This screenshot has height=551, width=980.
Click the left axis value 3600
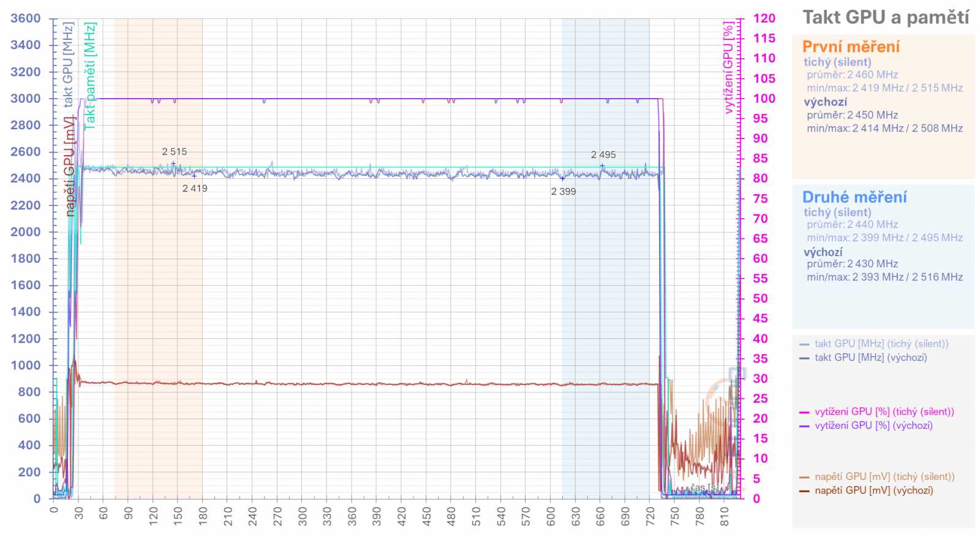pos(26,18)
